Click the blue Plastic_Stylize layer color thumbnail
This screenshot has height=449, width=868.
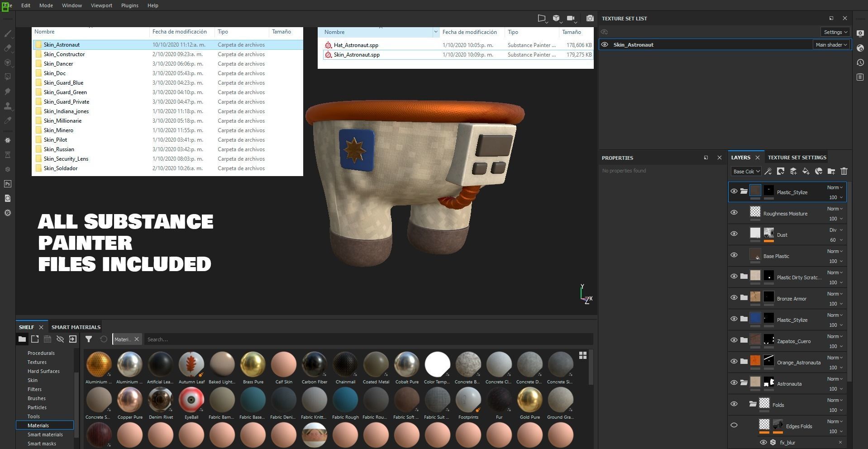[755, 318]
